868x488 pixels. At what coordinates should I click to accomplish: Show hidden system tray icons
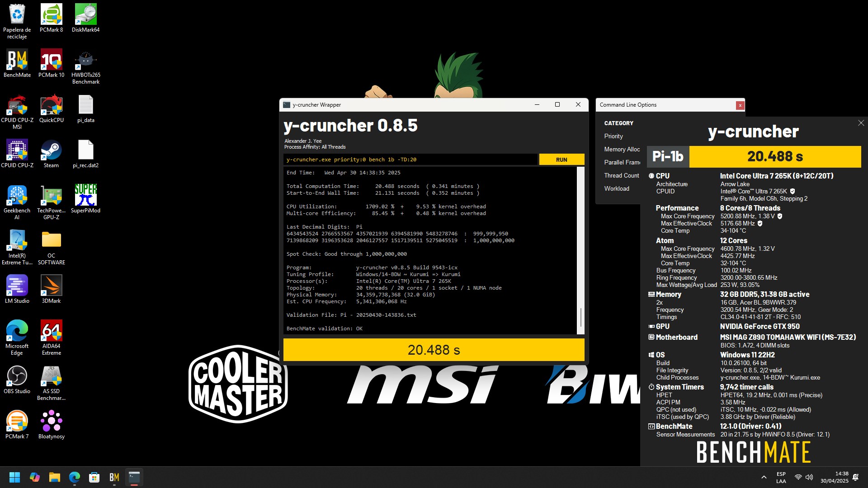tap(764, 477)
